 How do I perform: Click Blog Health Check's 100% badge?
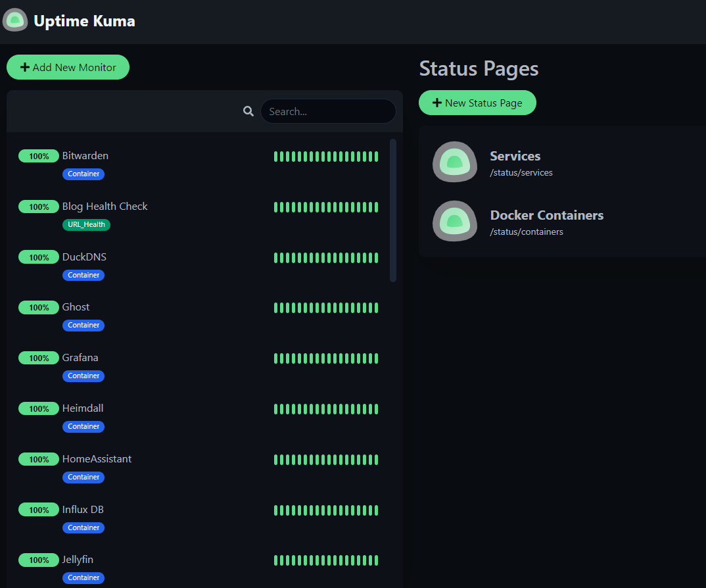tap(39, 207)
